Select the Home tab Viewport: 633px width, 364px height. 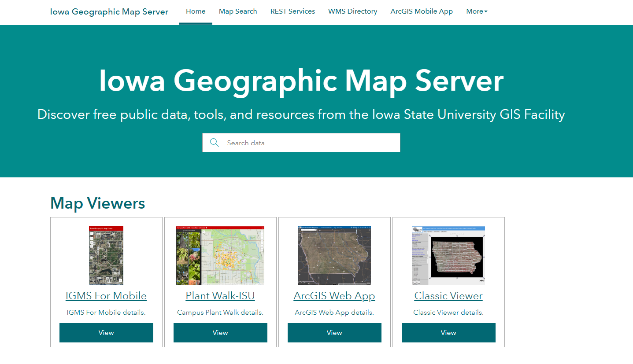coord(196,11)
